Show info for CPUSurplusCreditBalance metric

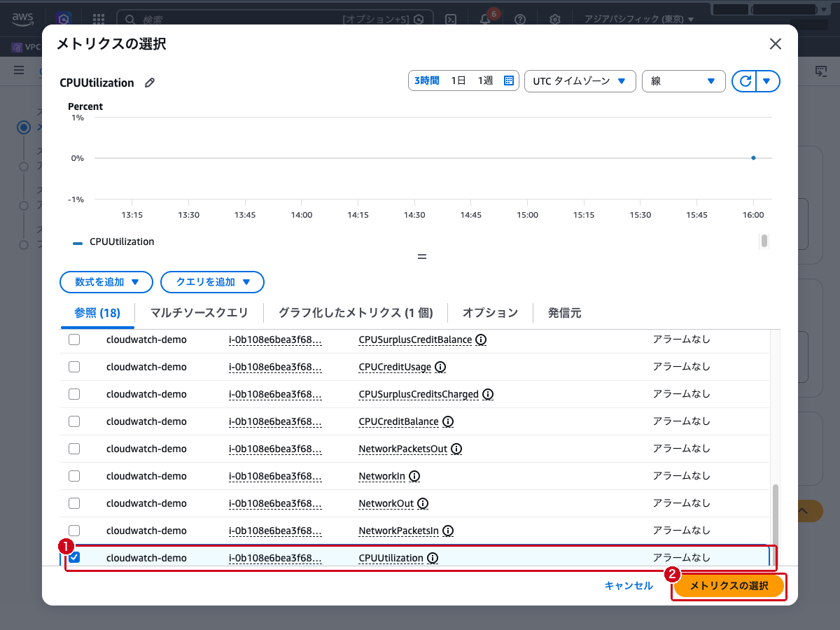tap(481, 339)
